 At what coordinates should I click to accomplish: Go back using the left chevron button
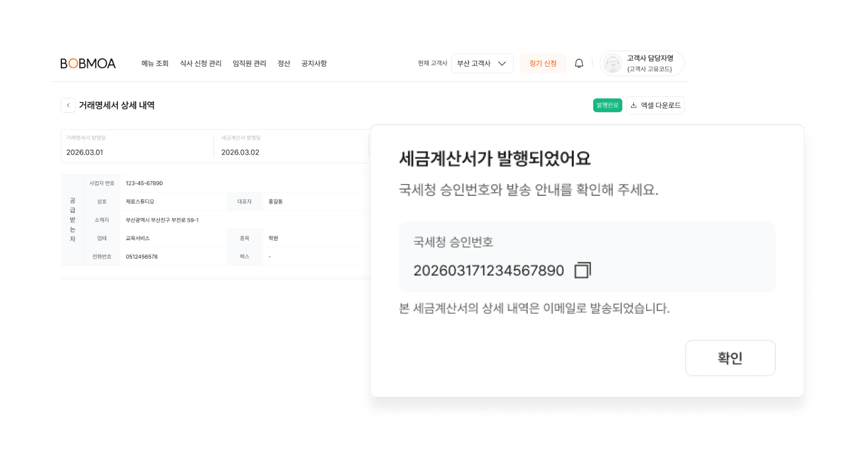click(x=68, y=106)
